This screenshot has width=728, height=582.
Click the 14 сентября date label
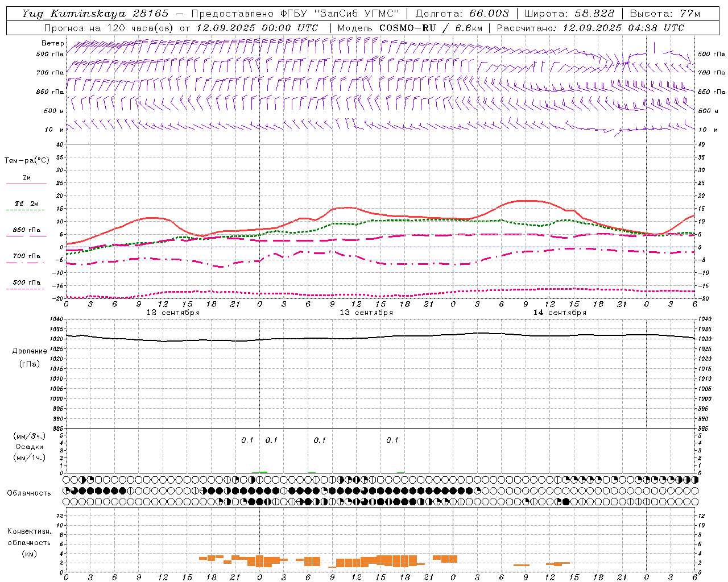(560, 312)
